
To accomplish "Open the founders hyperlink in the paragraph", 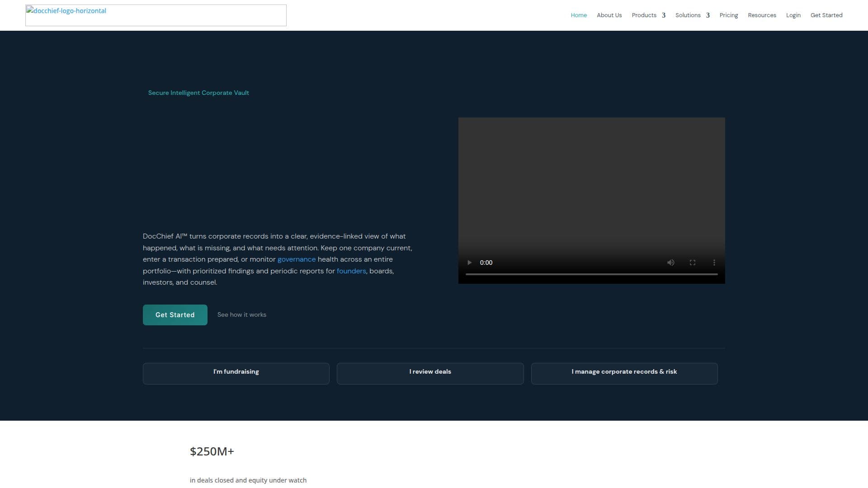I will (351, 271).
